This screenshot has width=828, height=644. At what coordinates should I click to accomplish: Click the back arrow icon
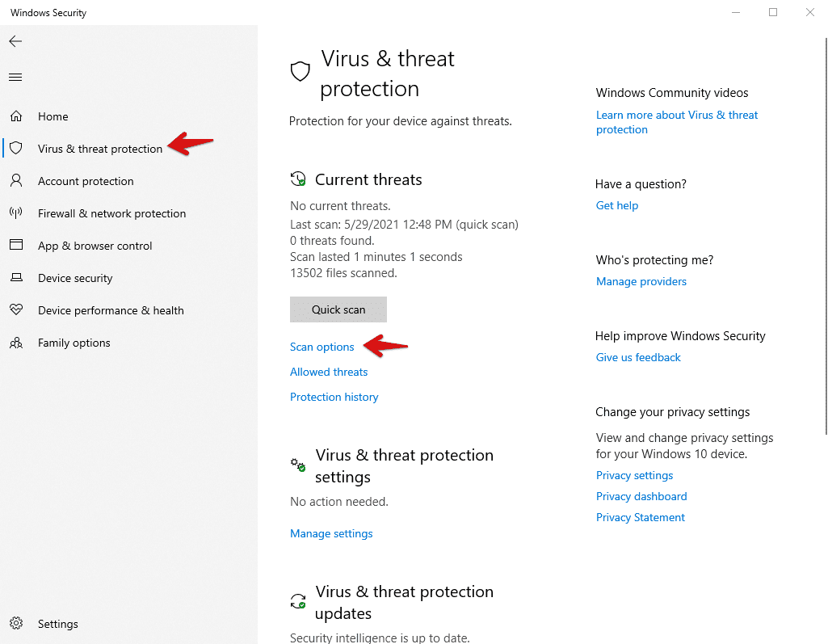[x=15, y=41]
